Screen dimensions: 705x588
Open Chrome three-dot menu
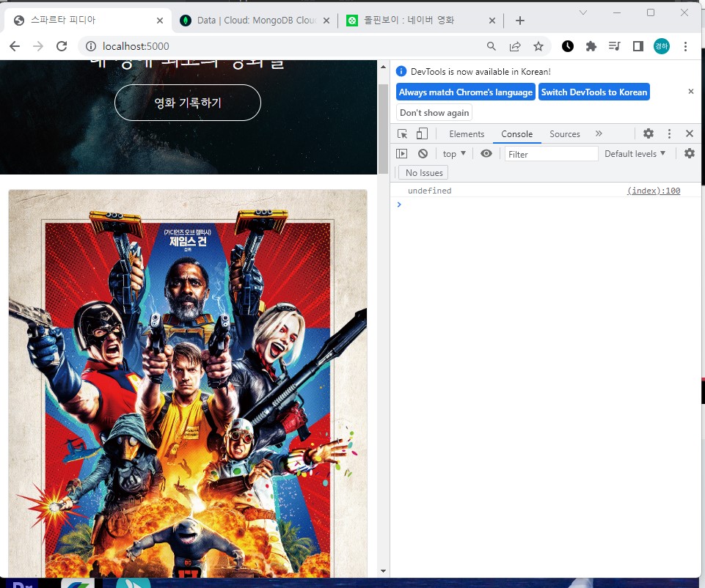pyautogui.click(x=685, y=46)
